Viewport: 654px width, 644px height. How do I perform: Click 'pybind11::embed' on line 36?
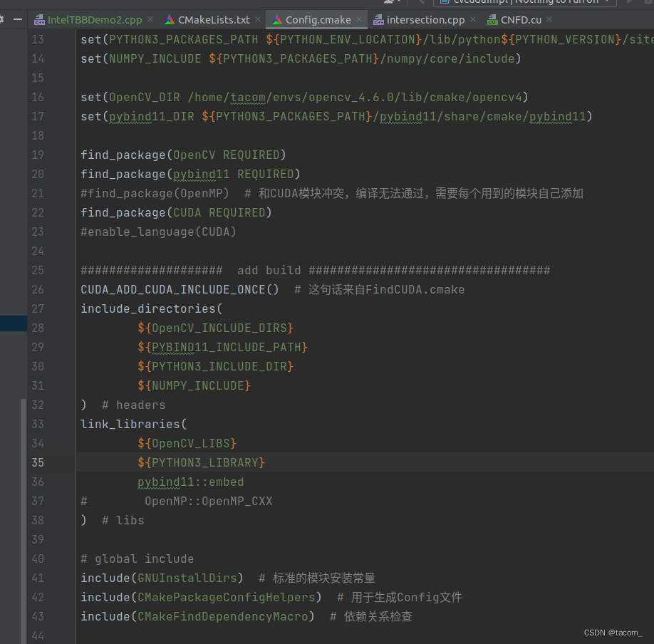(191, 482)
